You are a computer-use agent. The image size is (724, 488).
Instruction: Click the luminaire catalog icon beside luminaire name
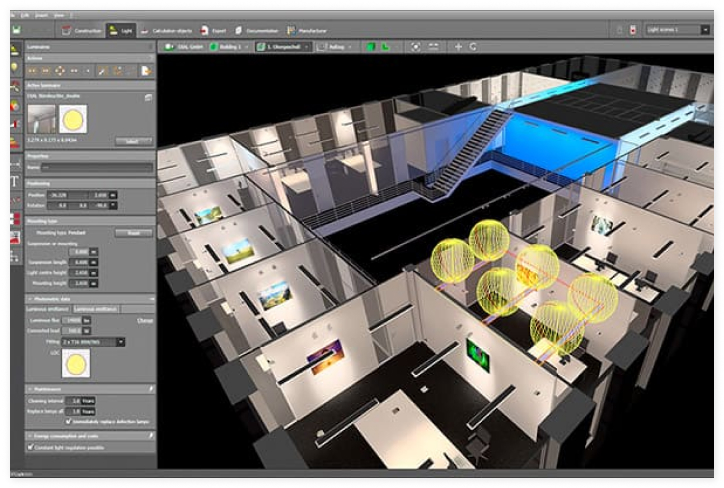(148, 97)
